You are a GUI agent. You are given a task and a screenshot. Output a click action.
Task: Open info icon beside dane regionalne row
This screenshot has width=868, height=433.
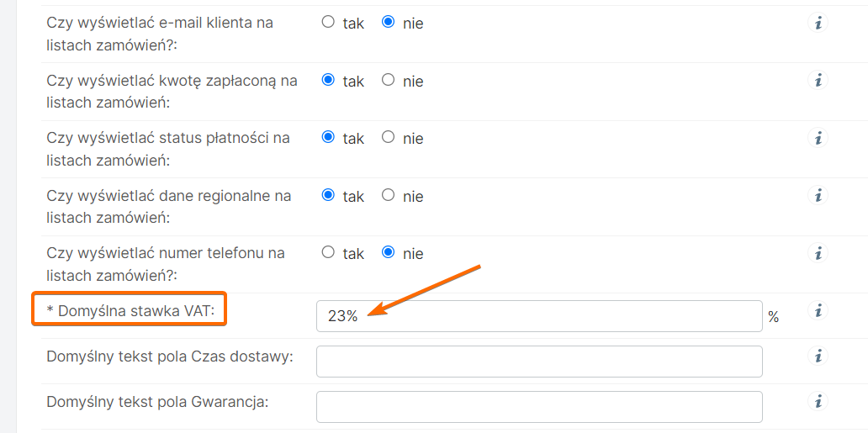click(818, 195)
